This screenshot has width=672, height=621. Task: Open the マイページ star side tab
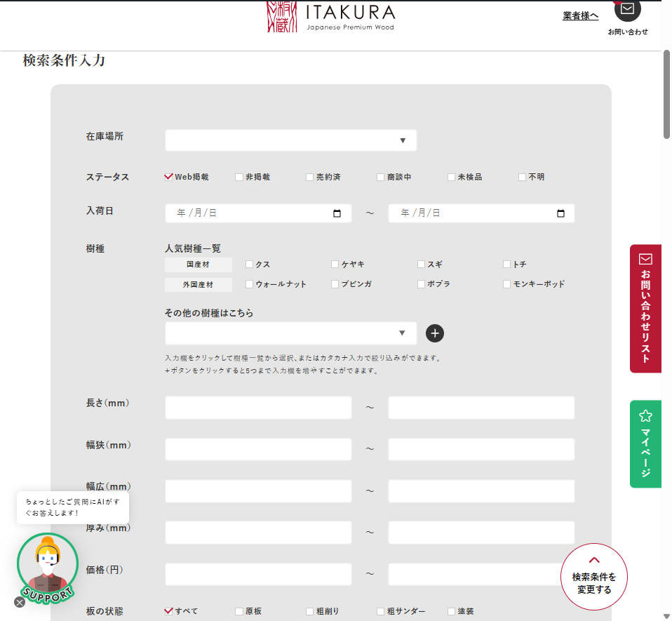[x=645, y=443]
